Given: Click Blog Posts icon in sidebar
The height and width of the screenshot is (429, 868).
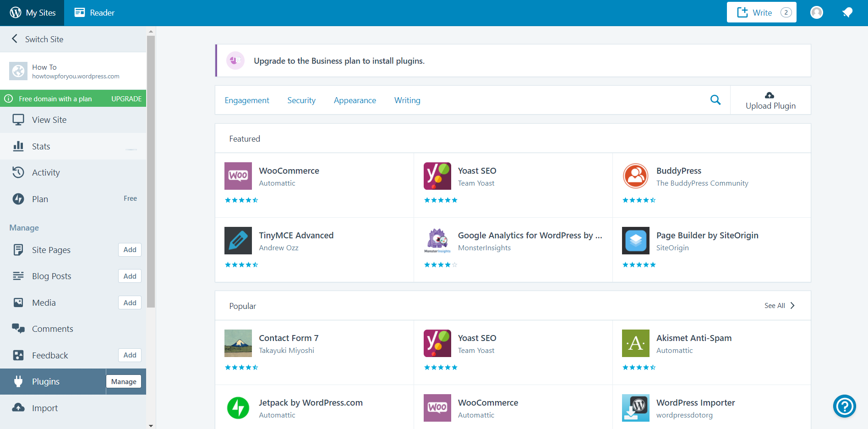Looking at the screenshot, I should pyautogui.click(x=18, y=276).
